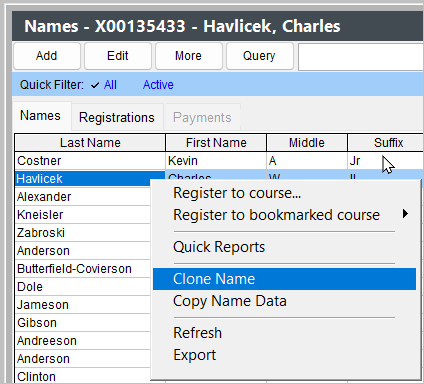The width and height of the screenshot is (424, 384).
Task: Open the Edit button
Action: click(118, 56)
